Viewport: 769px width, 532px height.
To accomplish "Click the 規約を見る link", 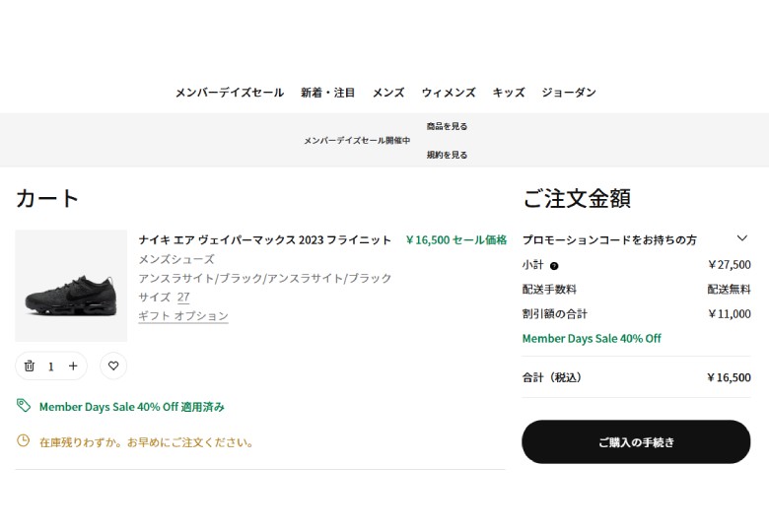I will click(x=447, y=155).
